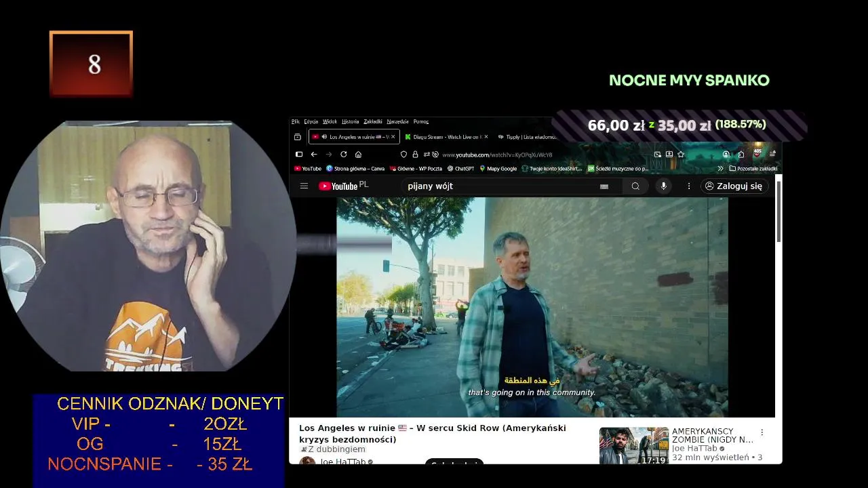Open AMERYKANSCY ZOMBIE suggested video title
This screenshot has height=488, width=868.
click(x=713, y=435)
